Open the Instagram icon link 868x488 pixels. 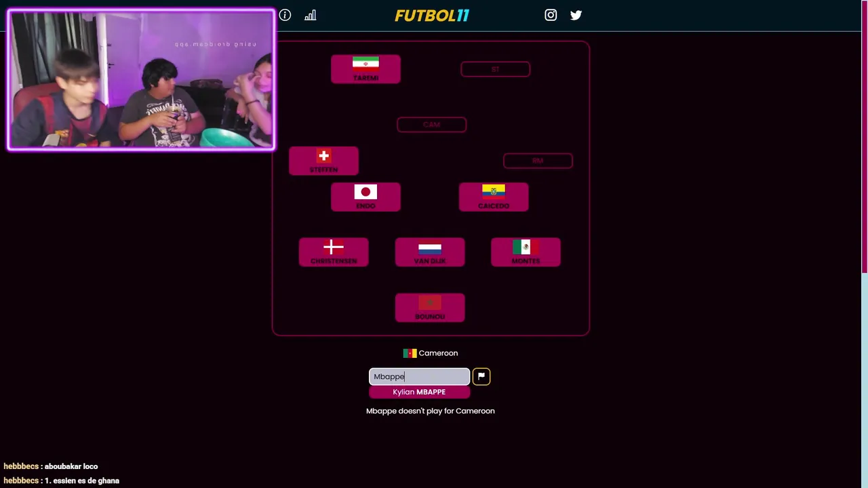click(551, 15)
